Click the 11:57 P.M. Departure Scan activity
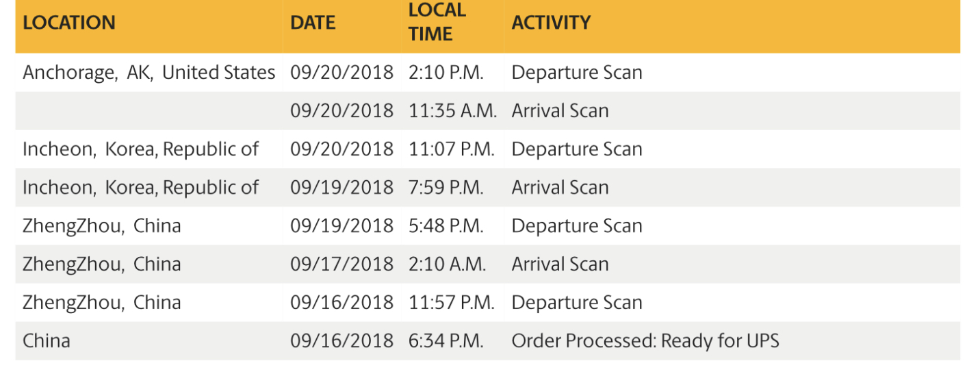This screenshot has height=385, width=980. (576, 303)
